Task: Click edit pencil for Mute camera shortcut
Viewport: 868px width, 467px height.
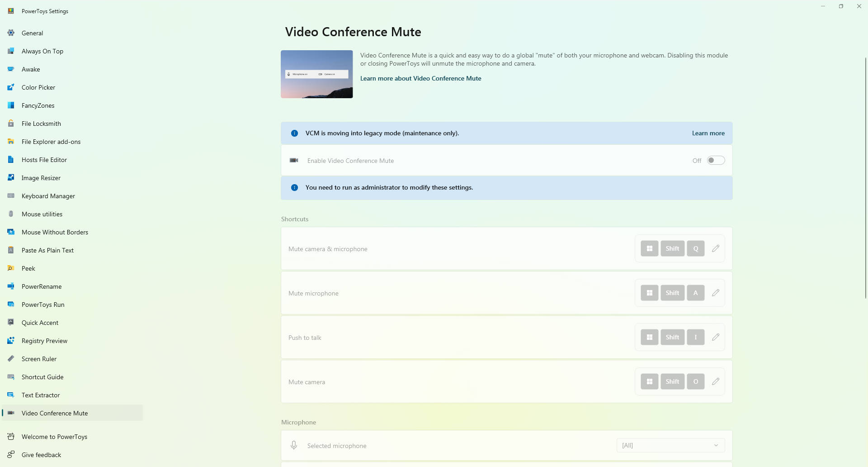Action: pyautogui.click(x=715, y=381)
